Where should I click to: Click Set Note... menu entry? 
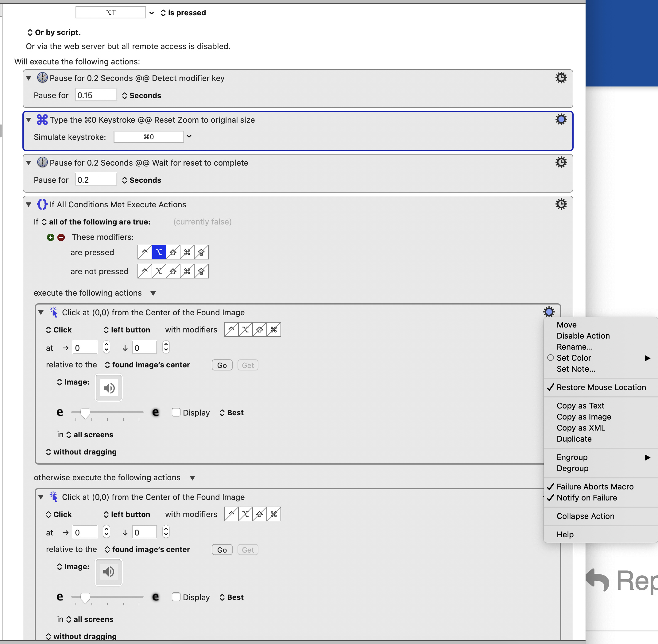pyautogui.click(x=575, y=369)
